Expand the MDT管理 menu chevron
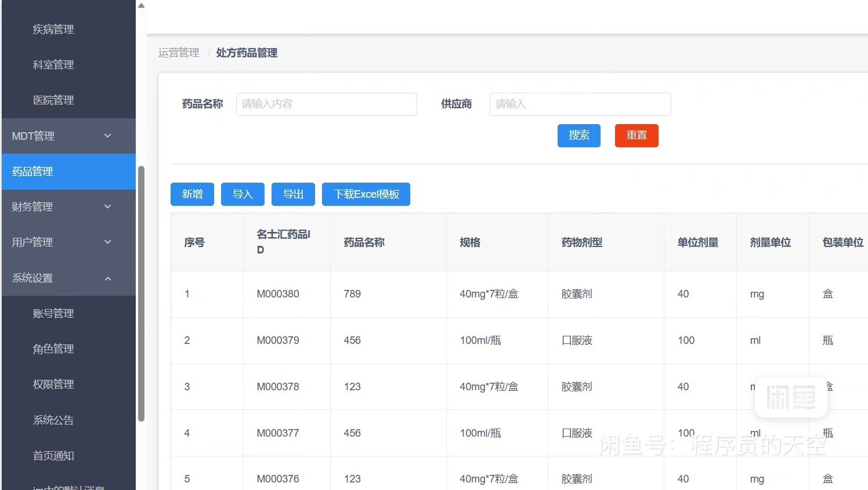Screen dimensions: 868x490 107,136
